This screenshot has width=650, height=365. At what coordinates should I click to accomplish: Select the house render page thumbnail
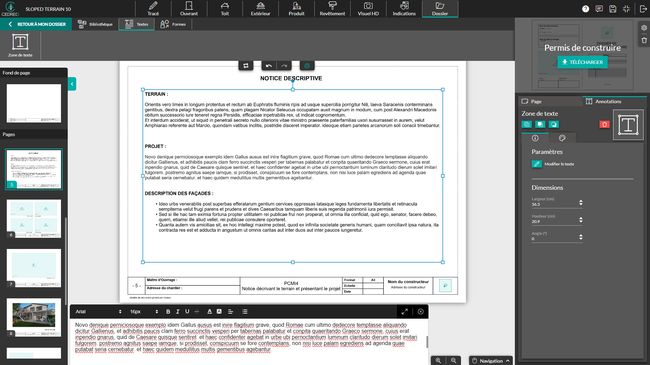tap(34, 317)
